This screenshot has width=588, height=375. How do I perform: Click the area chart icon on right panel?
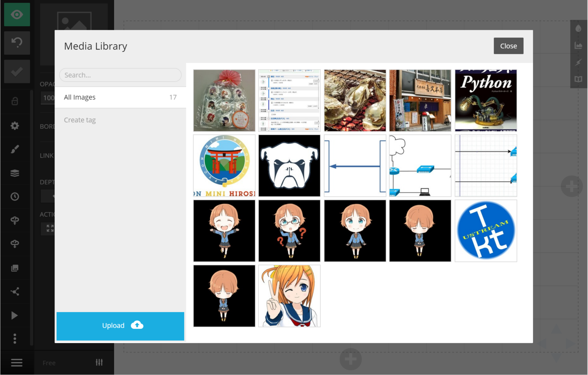[578, 45]
